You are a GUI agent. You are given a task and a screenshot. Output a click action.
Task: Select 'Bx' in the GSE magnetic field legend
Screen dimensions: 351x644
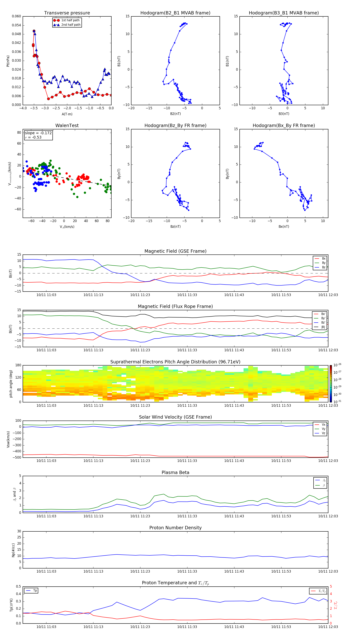pyautogui.click(x=320, y=259)
